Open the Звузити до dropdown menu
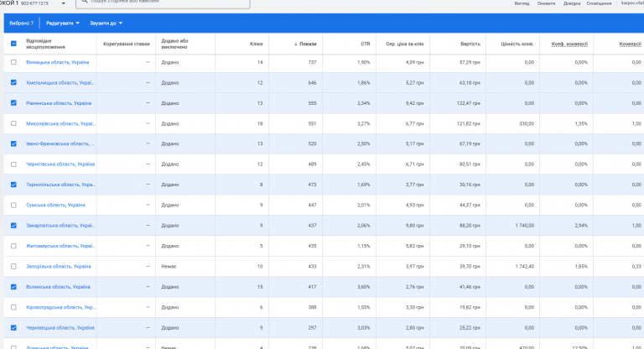The height and width of the screenshot is (349, 644). click(106, 23)
